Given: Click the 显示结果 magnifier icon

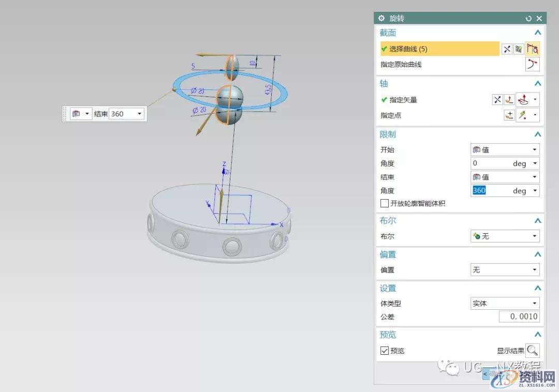Looking at the screenshot, I should pyautogui.click(x=533, y=351).
